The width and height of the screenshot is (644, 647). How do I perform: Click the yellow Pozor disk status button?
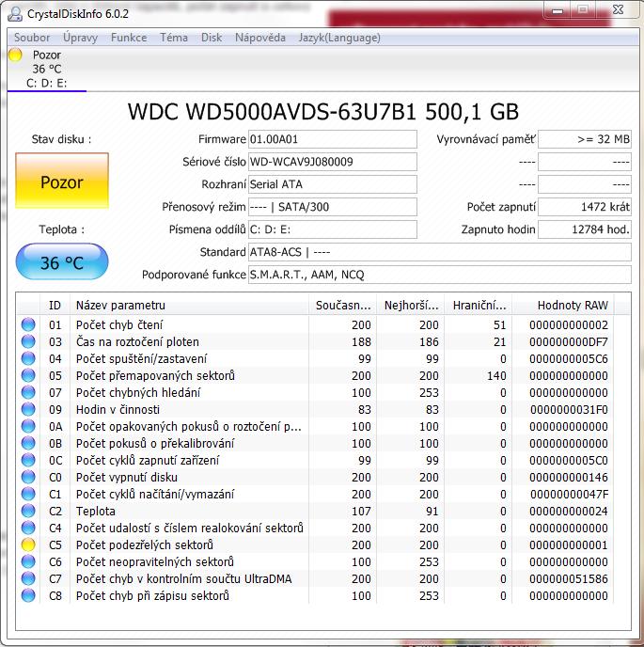coord(62,181)
